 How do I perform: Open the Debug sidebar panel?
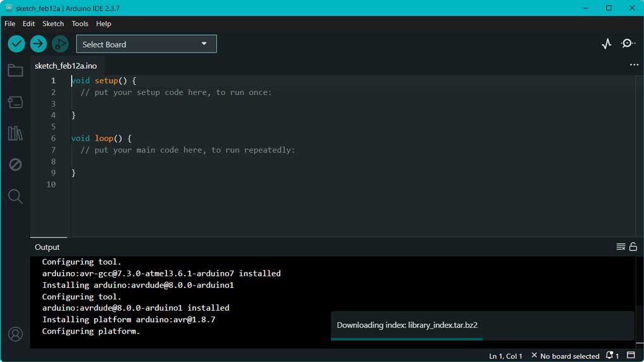point(15,165)
